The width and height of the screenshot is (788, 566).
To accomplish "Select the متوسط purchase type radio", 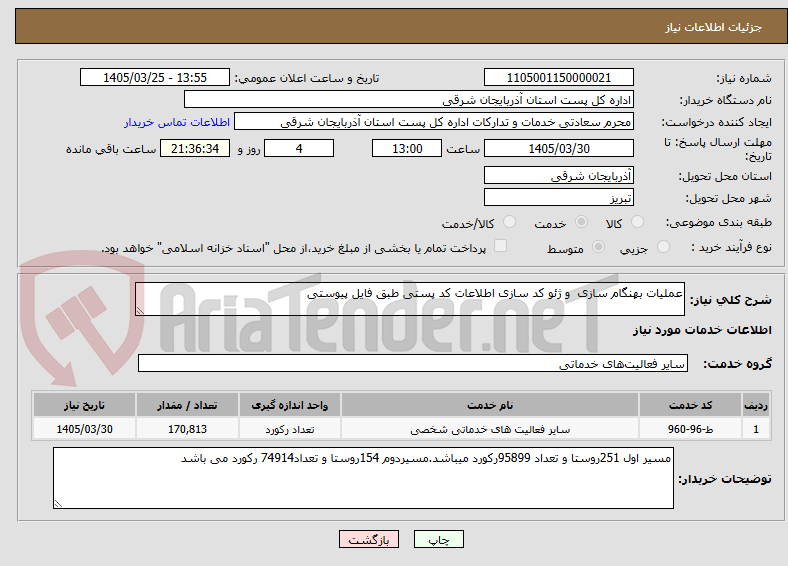I will [598, 246].
